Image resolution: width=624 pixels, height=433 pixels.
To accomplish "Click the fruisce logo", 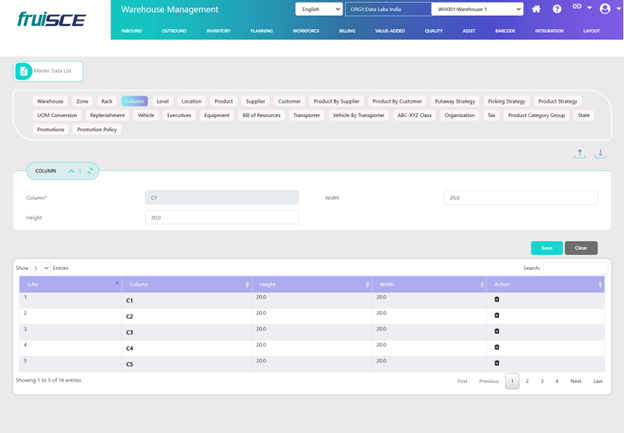I will click(x=51, y=19).
